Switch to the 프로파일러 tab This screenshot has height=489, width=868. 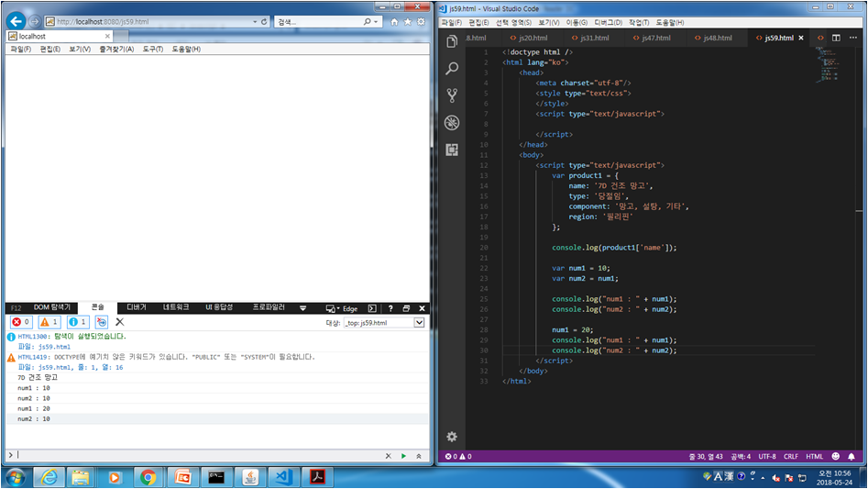(x=269, y=307)
